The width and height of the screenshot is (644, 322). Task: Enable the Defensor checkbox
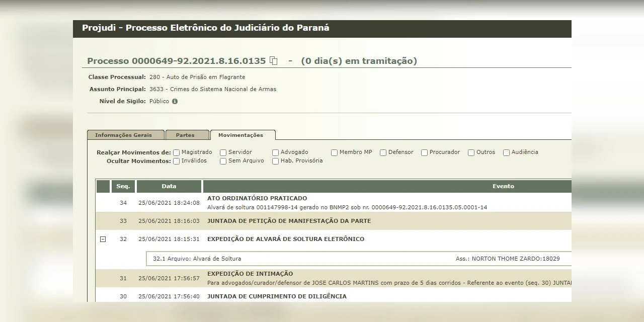coord(383,152)
